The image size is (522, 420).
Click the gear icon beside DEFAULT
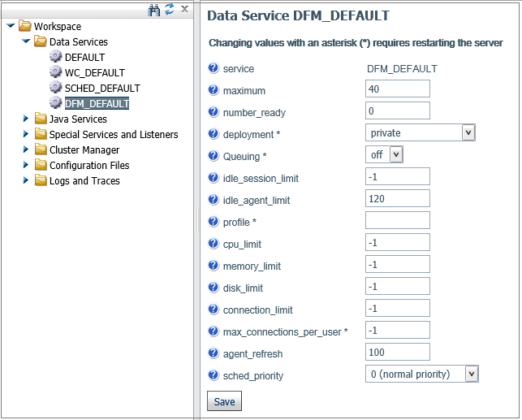(x=55, y=56)
